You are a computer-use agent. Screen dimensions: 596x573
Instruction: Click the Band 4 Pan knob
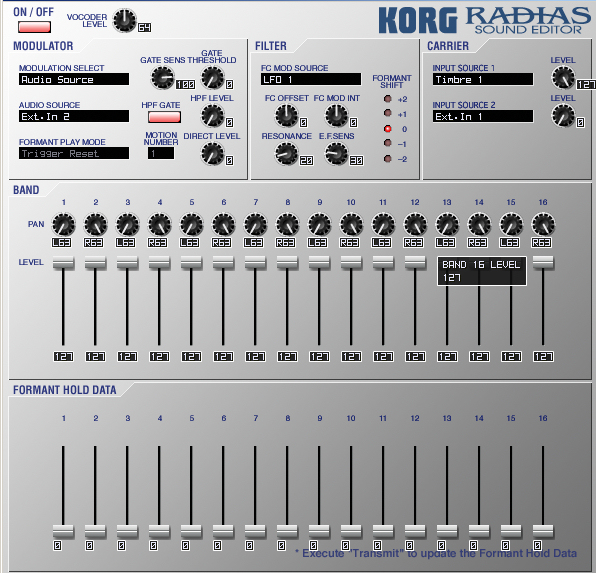coord(159,224)
